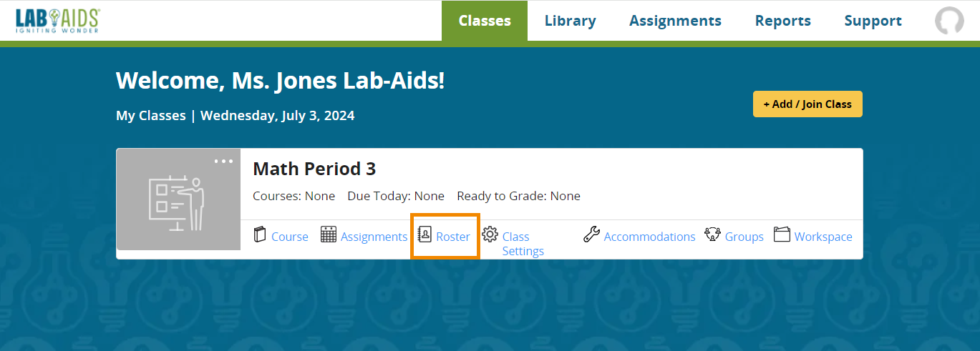Select the Classes navigation tab

click(x=485, y=21)
